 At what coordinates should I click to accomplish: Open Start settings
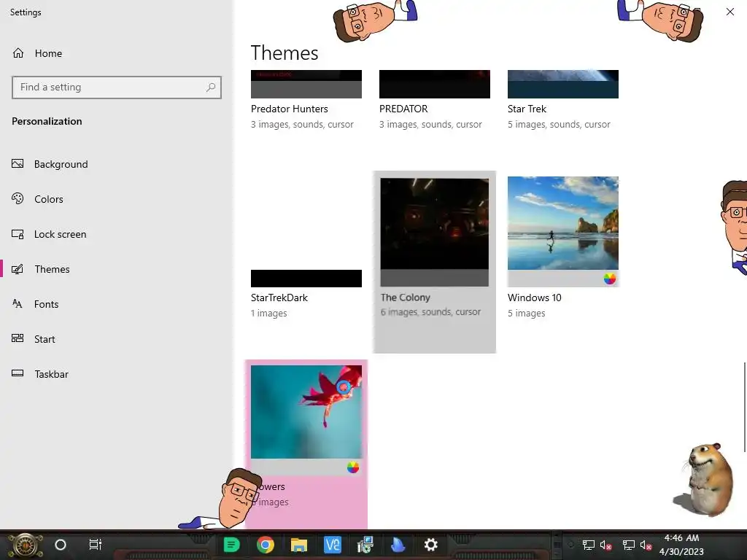click(44, 339)
